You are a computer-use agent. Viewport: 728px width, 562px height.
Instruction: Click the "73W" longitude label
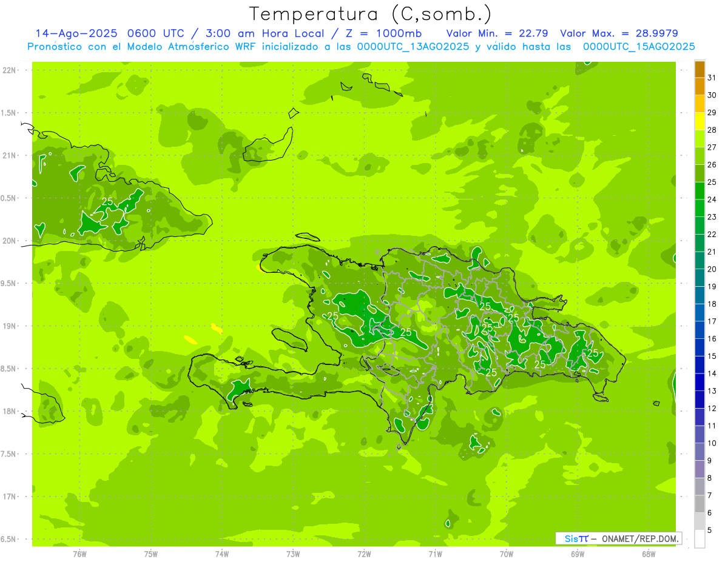[293, 554]
